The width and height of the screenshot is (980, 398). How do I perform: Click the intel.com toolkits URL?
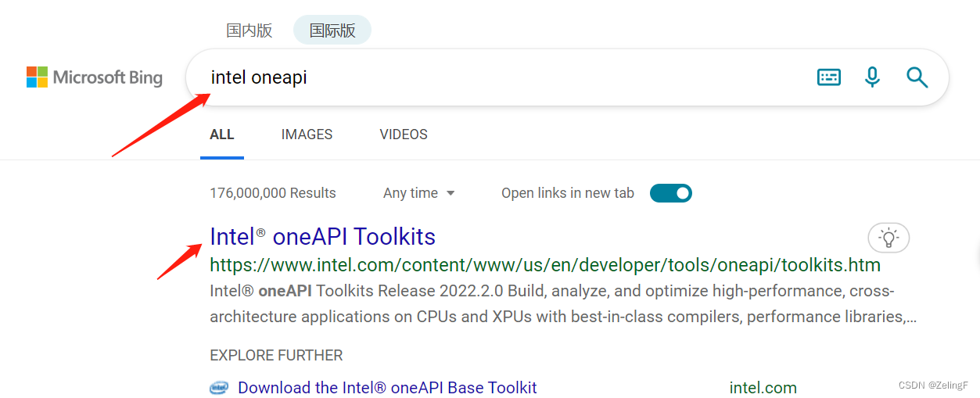coord(545,265)
